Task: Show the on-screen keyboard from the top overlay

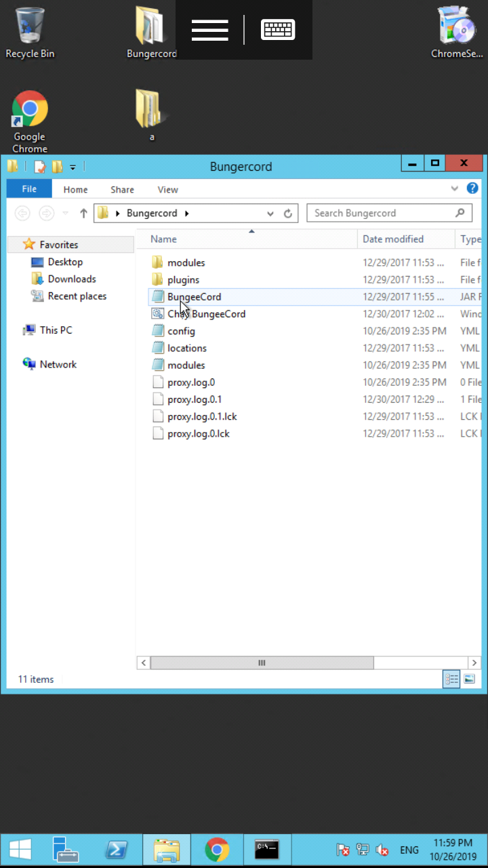Action: 278,30
